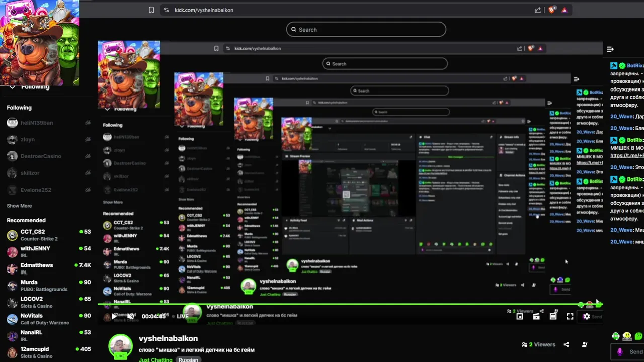Select the kick.com/vyshelnabalkon address text
This screenshot has height=362, width=644.
click(204, 10)
